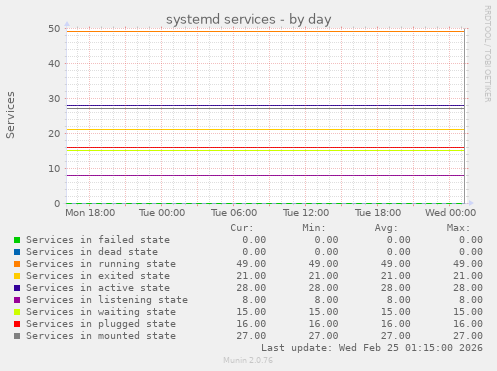497x371 pixels.
Task: Click the Min value 21.00 for exited state
Action: point(323,276)
